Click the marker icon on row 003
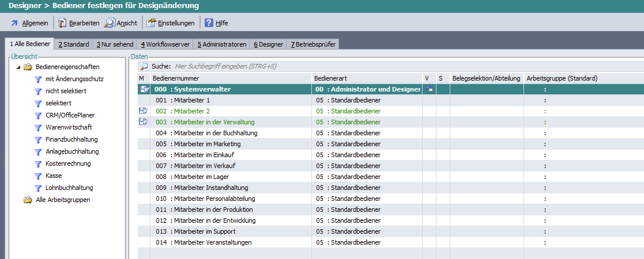644x259 pixels. 144,122
